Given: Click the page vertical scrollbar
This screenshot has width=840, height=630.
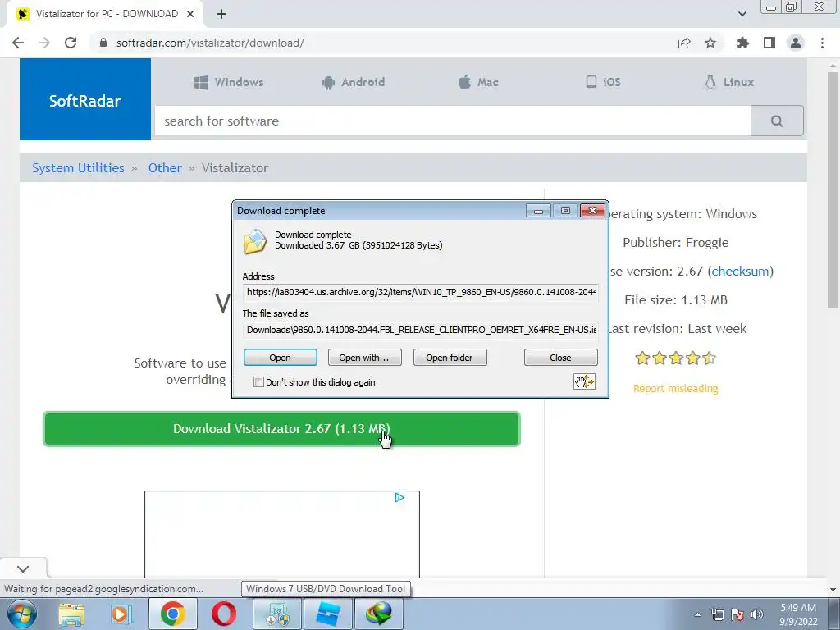Looking at the screenshot, I should click(x=833, y=190).
